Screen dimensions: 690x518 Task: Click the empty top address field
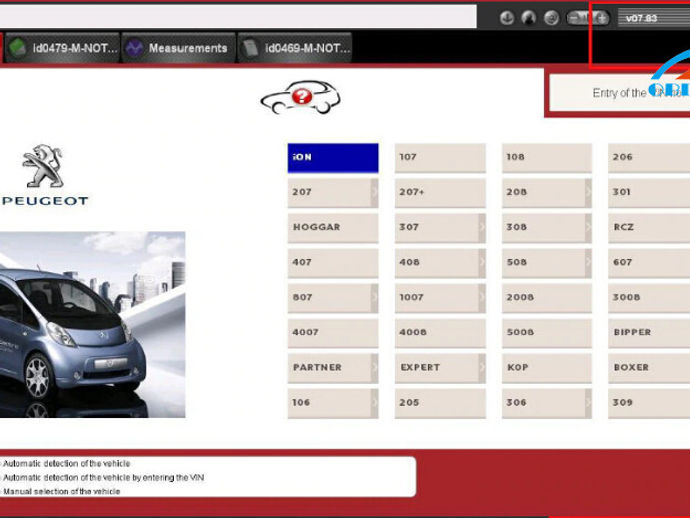point(238,17)
